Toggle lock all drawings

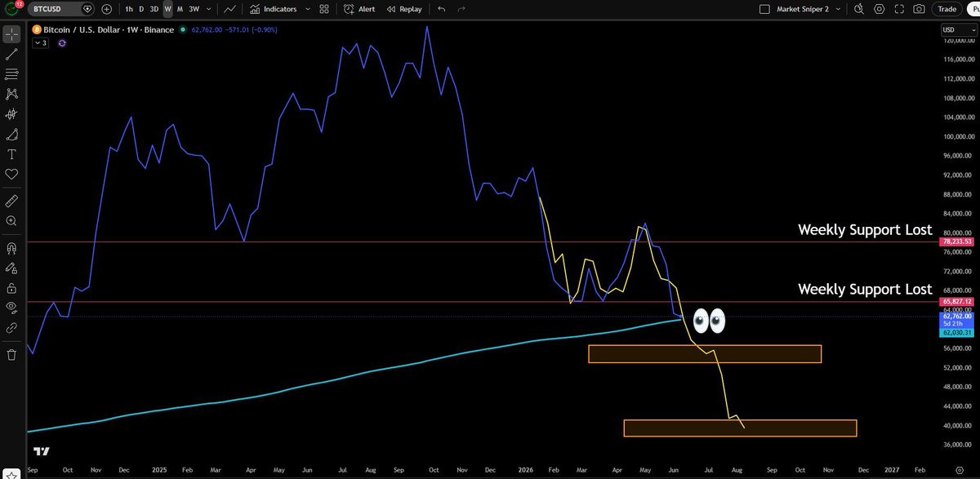coord(11,287)
